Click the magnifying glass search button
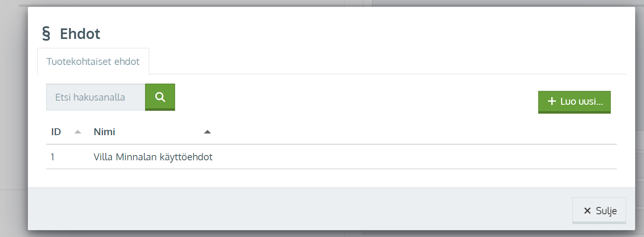 [160, 97]
